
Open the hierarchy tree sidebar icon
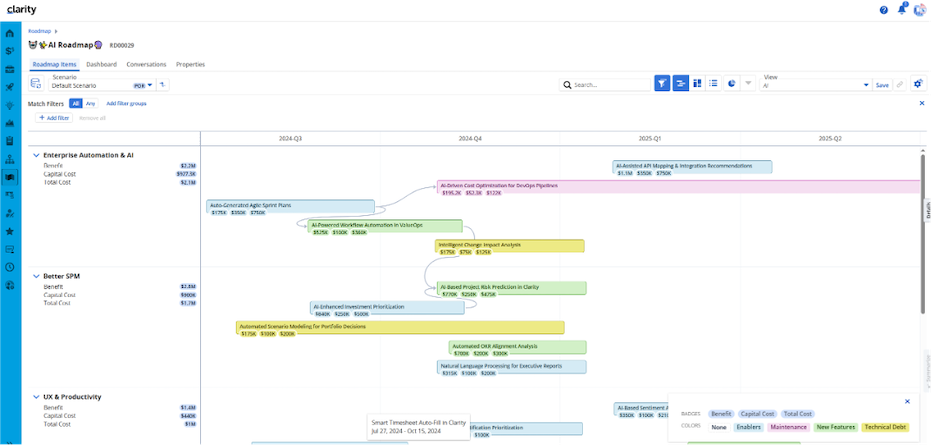click(x=10, y=159)
